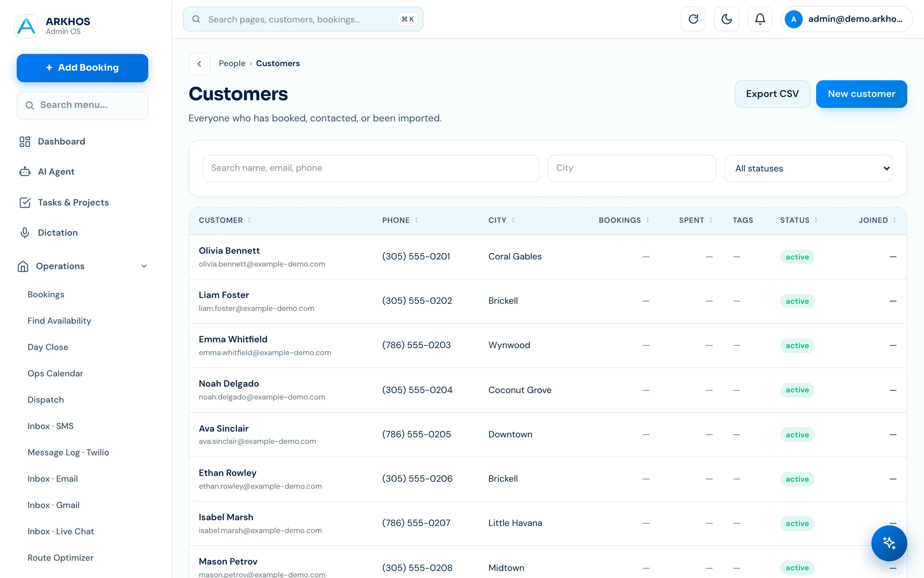Focus the global search pages field

tap(303, 19)
